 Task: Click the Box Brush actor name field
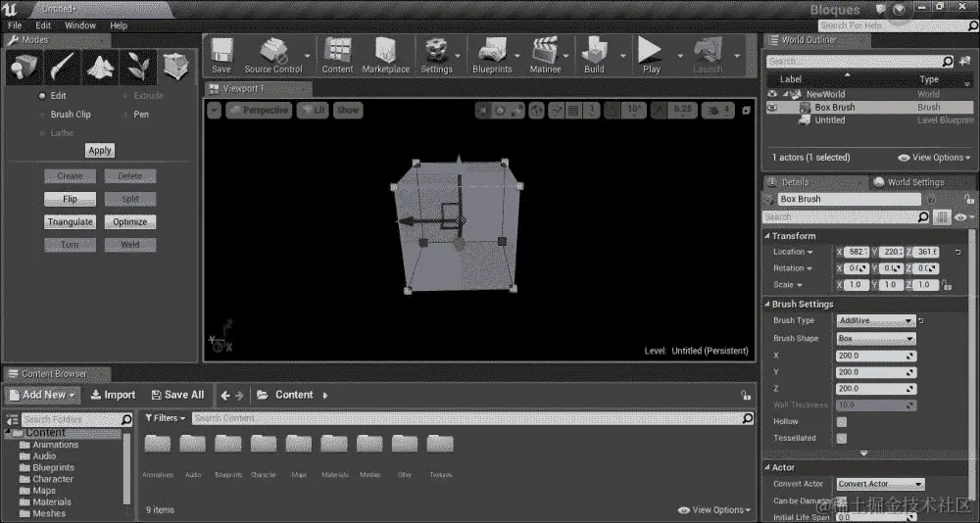point(849,199)
